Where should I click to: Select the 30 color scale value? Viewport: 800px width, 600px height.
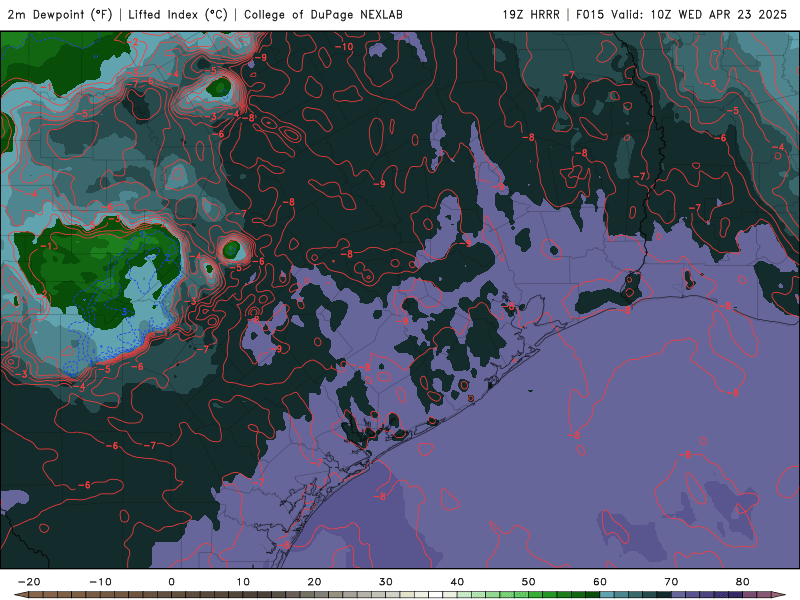click(x=386, y=582)
